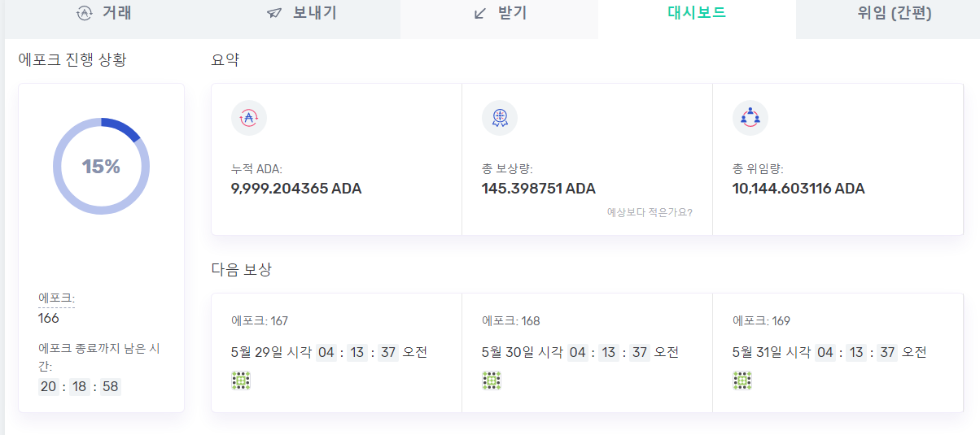Switch to the 보내기 (send) tab

[301, 13]
